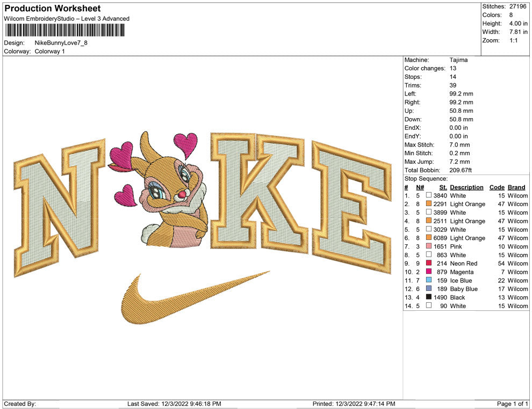Click the Max Jump value '7.2 mm'

pyautogui.click(x=460, y=162)
